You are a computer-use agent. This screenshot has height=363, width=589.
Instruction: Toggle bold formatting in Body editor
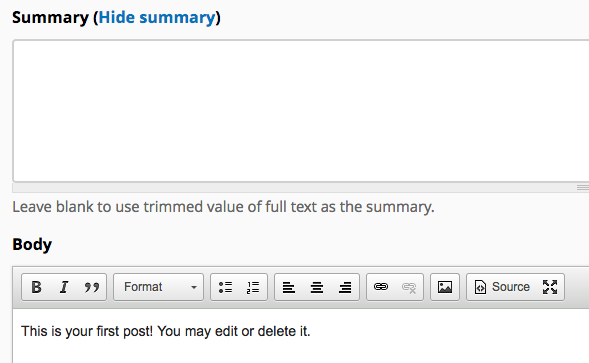[36, 287]
